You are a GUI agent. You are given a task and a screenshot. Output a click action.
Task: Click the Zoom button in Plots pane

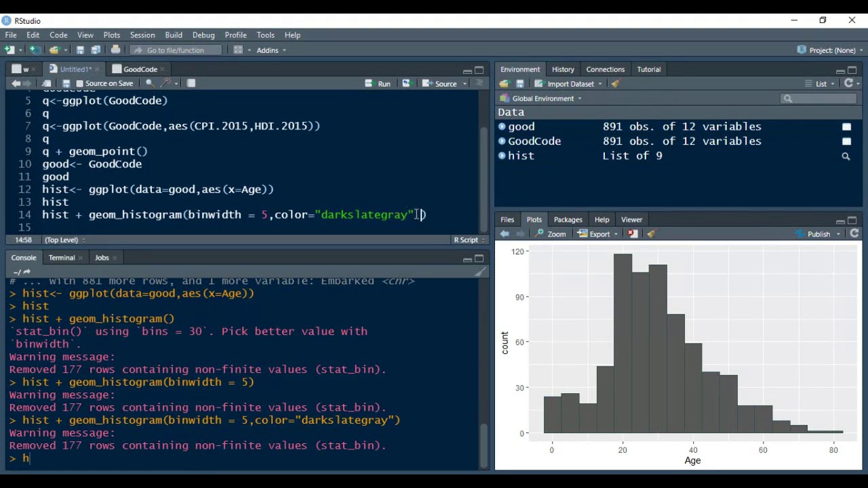(x=551, y=234)
